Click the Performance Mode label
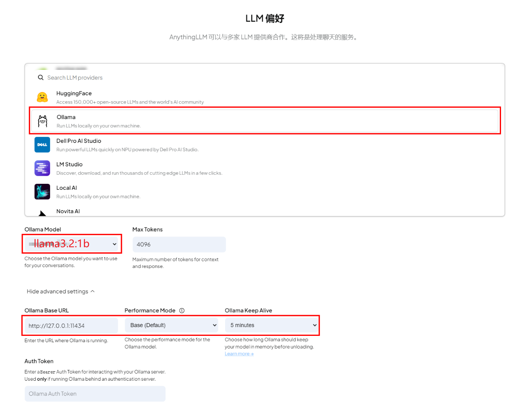 click(x=150, y=310)
